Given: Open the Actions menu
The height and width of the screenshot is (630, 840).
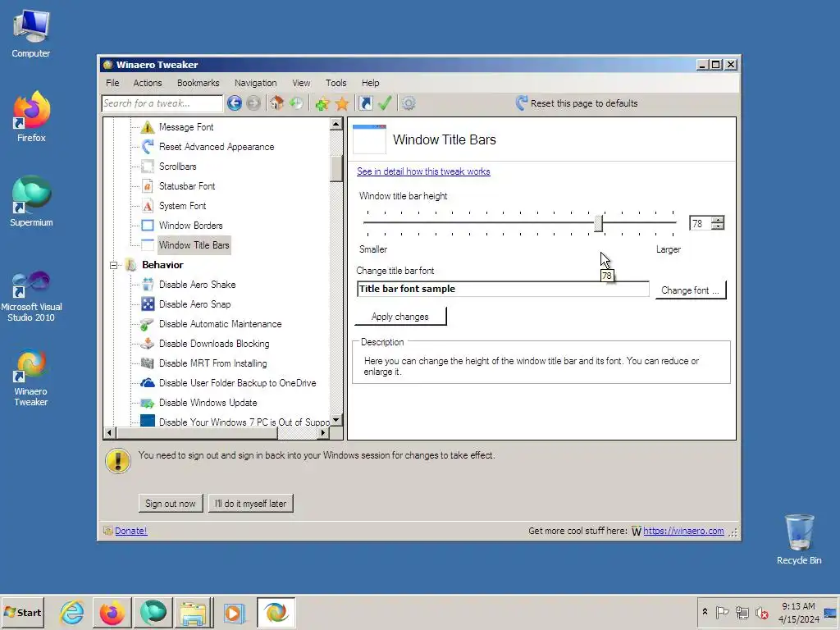Looking at the screenshot, I should pyautogui.click(x=148, y=83).
